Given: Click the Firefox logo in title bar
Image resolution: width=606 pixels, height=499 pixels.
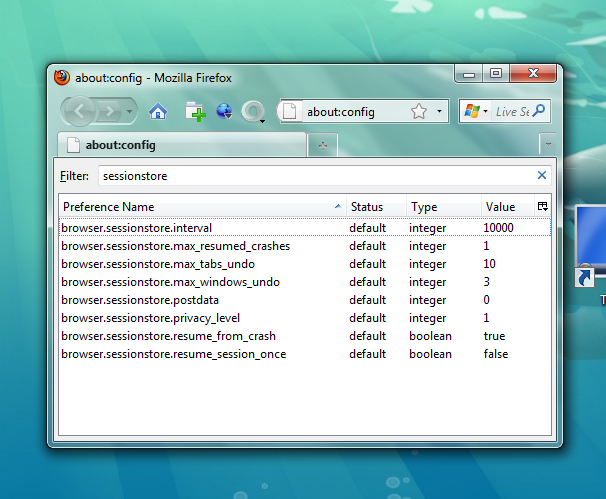Looking at the screenshot, I should tap(62, 77).
